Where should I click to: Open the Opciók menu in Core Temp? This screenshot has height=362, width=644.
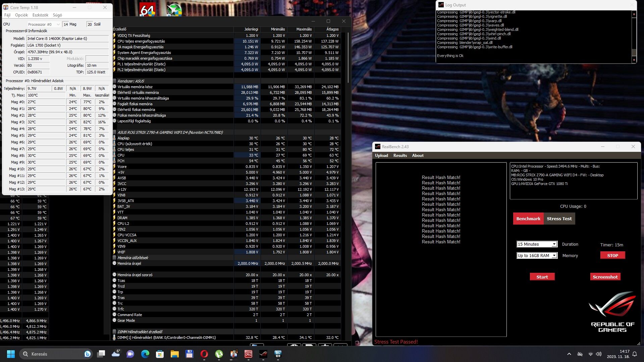[21, 15]
